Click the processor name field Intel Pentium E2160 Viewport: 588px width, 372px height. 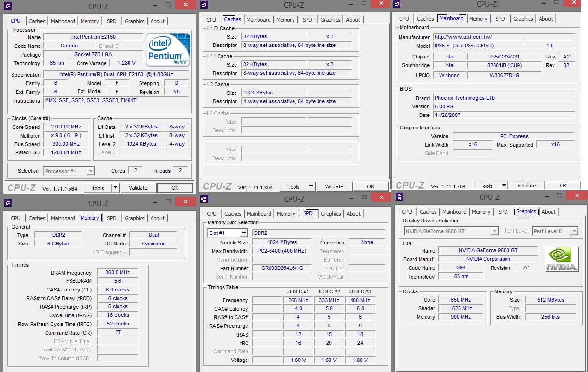(94, 37)
